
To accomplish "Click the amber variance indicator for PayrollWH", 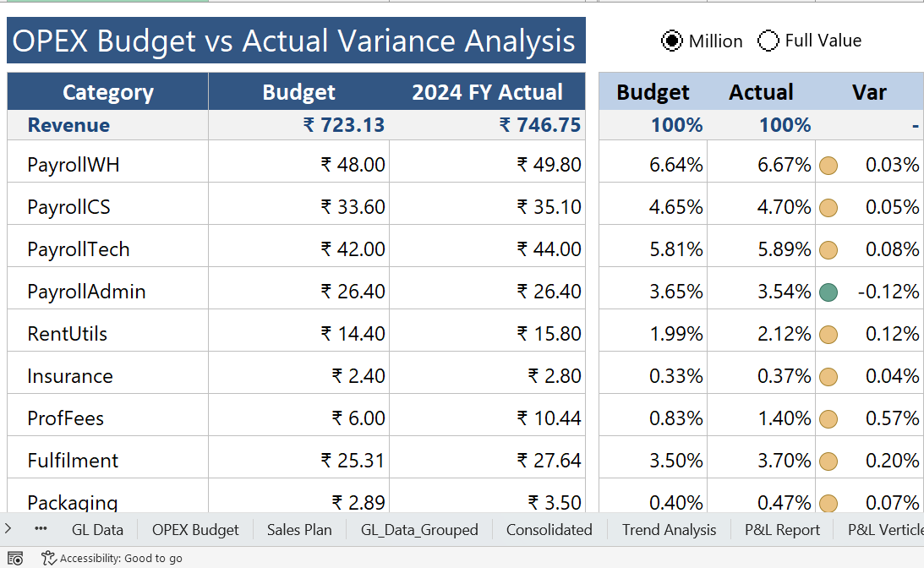I will tap(828, 165).
